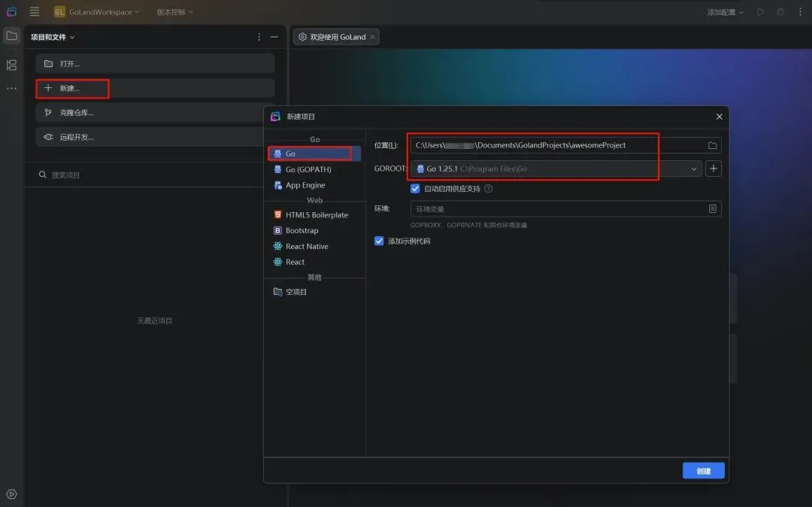Open the top-right more actions menu
Viewport: 812px width, 507px height.
point(800,11)
